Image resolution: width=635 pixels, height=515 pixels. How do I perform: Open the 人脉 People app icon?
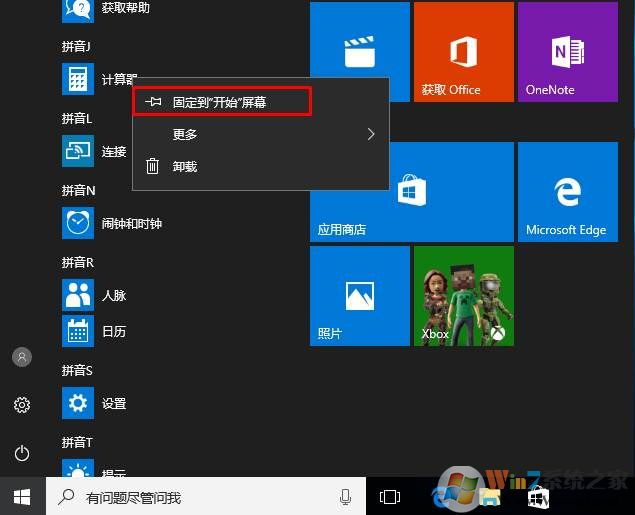tap(78, 295)
